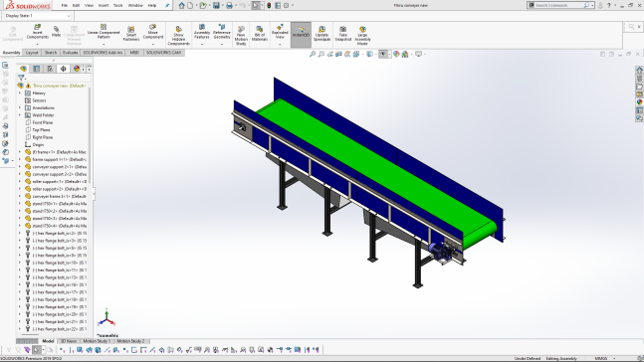This screenshot has width=644, height=362.
Task: Click Smart Fasteners tool
Action: [131, 33]
